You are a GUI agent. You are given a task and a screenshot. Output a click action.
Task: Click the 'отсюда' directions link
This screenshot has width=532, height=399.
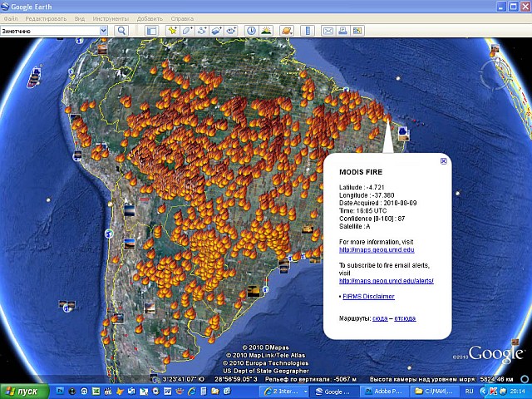coord(405,318)
